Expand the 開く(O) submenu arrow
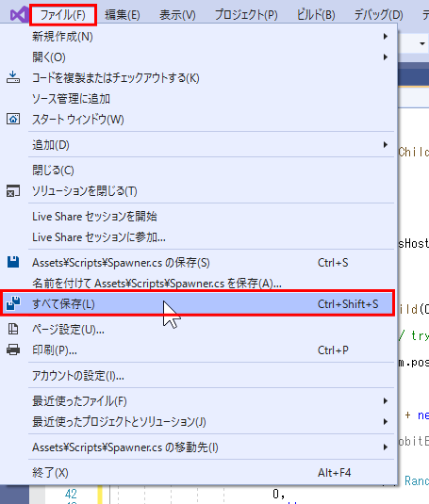Viewport: 429px width, 504px height. click(386, 57)
